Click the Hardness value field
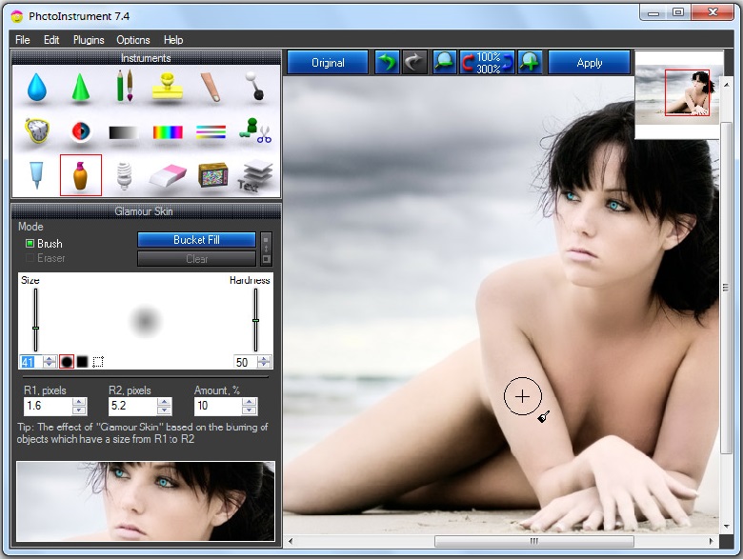 245,363
